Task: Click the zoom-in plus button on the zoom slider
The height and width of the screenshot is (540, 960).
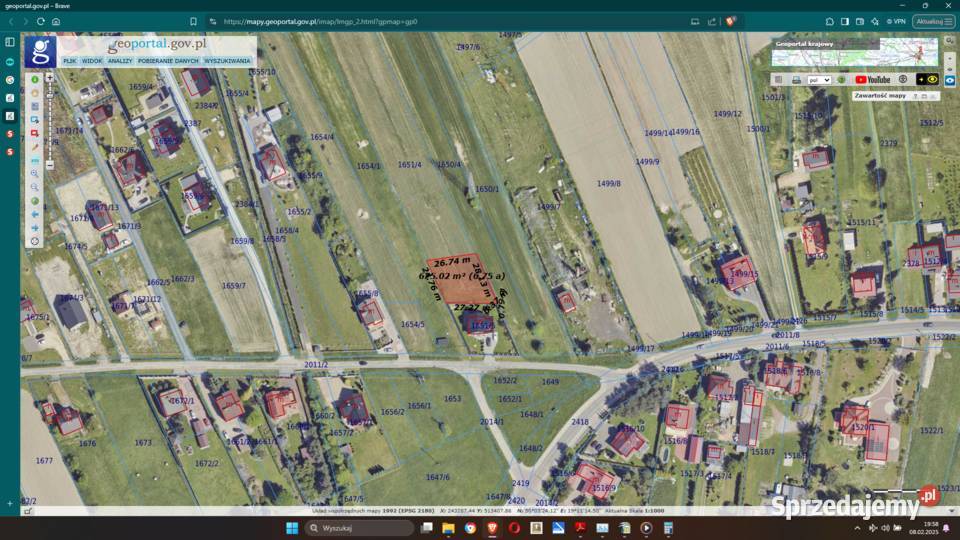Action: pos(50,78)
